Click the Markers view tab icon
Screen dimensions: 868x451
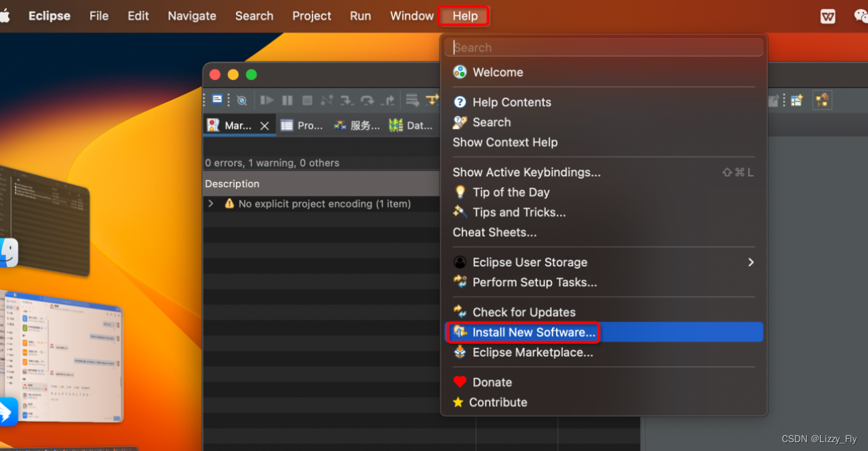coord(214,125)
